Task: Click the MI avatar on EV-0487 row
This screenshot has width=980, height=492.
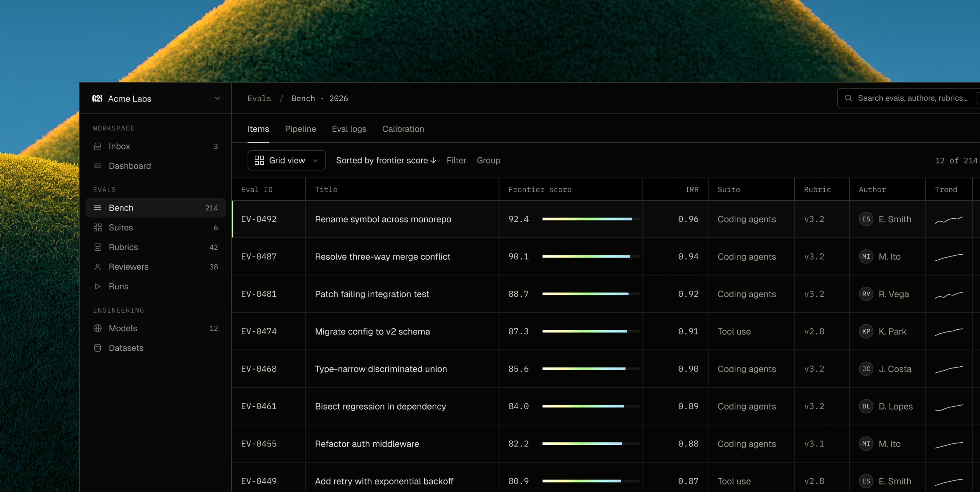Action: (866, 257)
